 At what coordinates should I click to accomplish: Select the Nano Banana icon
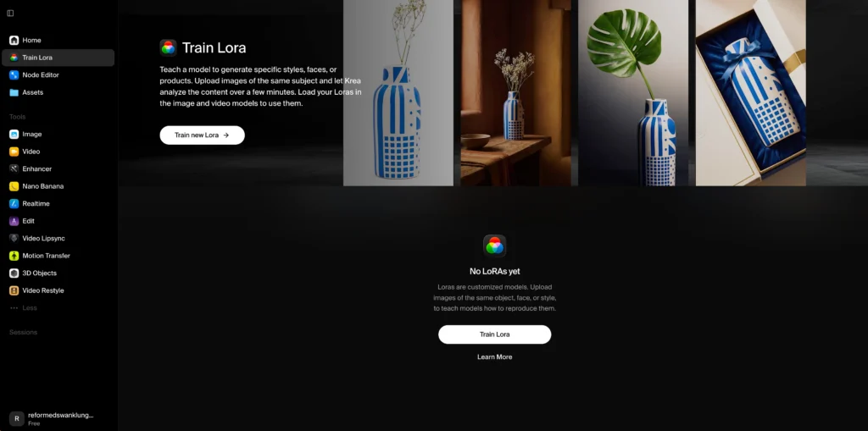[x=14, y=186]
